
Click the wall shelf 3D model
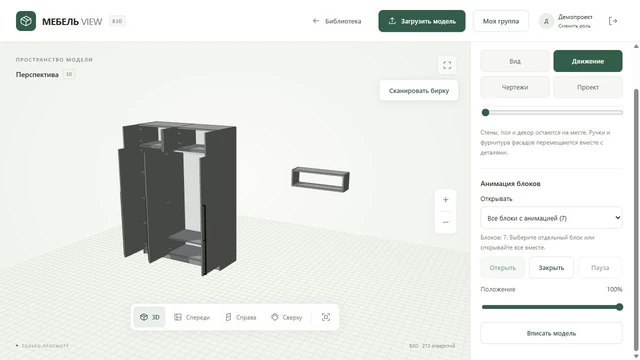(x=320, y=179)
